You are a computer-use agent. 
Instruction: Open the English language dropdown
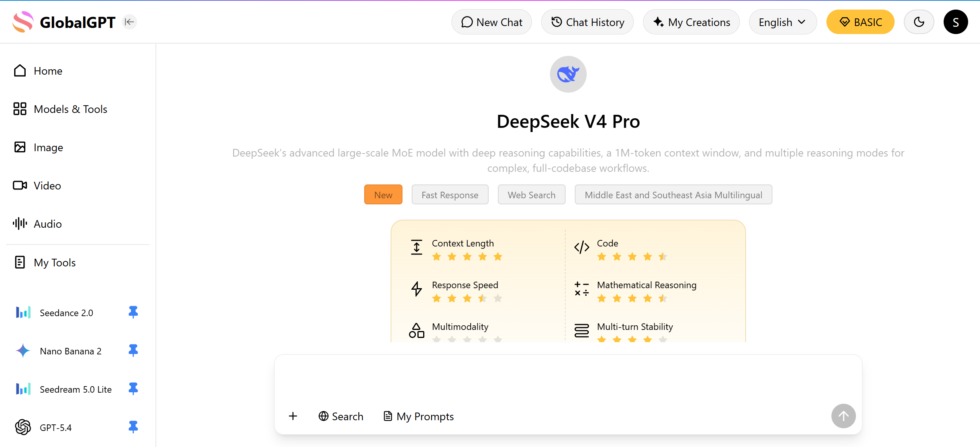[782, 22]
